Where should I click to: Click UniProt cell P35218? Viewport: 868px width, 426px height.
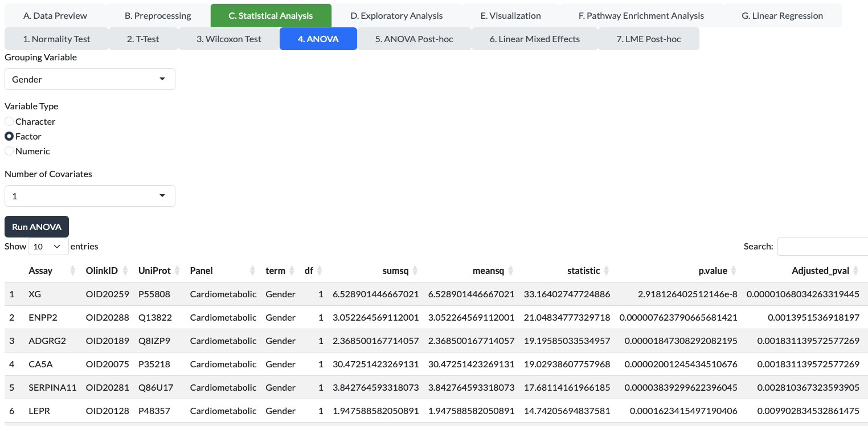[x=159, y=364]
